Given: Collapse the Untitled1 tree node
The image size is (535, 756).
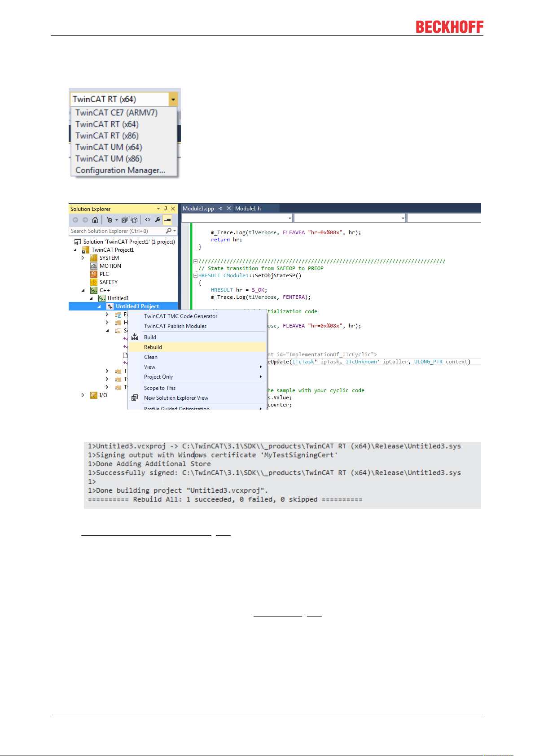Looking at the screenshot, I should click(x=91, y=298).
